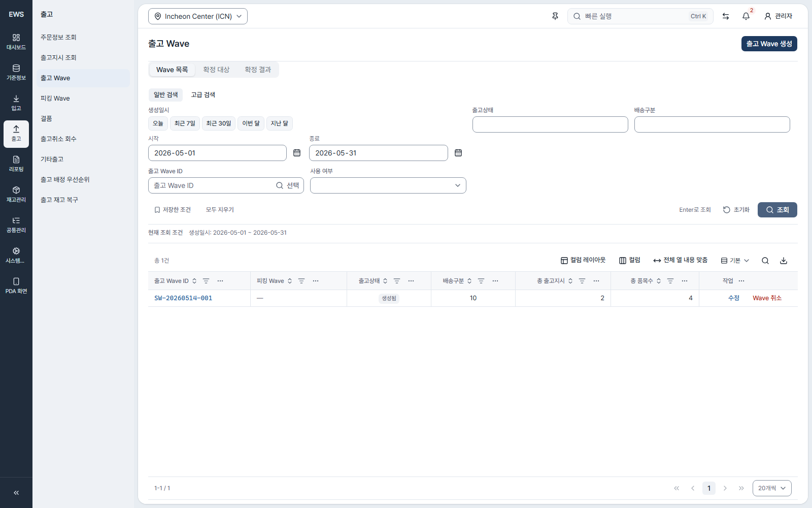Go to the 입고 inbound icon
This screenshot has width=812, height=508.
coord(16,103)
